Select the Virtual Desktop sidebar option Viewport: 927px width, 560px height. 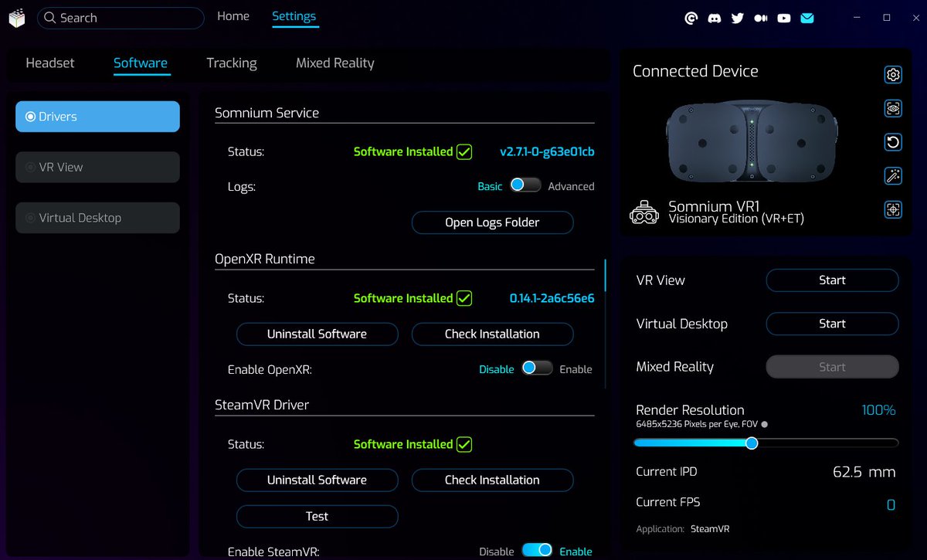pos(97,218)
